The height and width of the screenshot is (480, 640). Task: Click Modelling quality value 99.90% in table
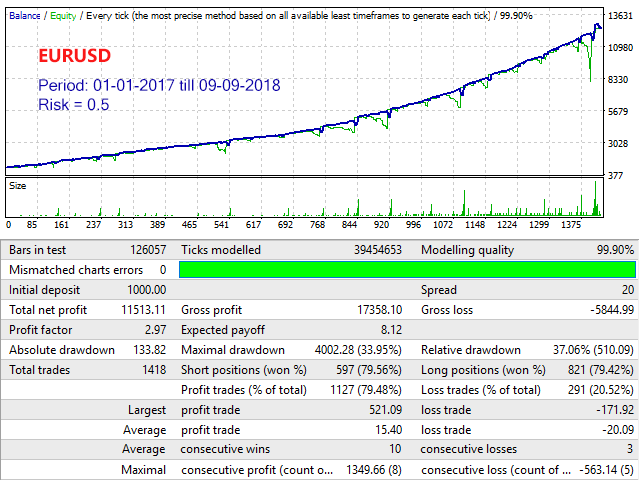[615, 250]
